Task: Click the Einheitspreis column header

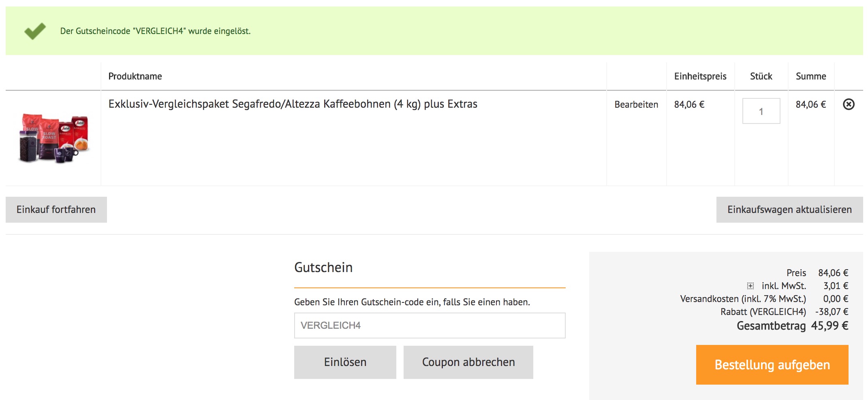Action: 700,77
